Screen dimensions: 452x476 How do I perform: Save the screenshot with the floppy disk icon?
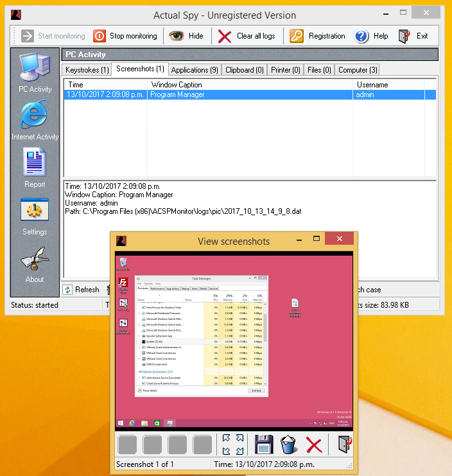pos(264,445)
